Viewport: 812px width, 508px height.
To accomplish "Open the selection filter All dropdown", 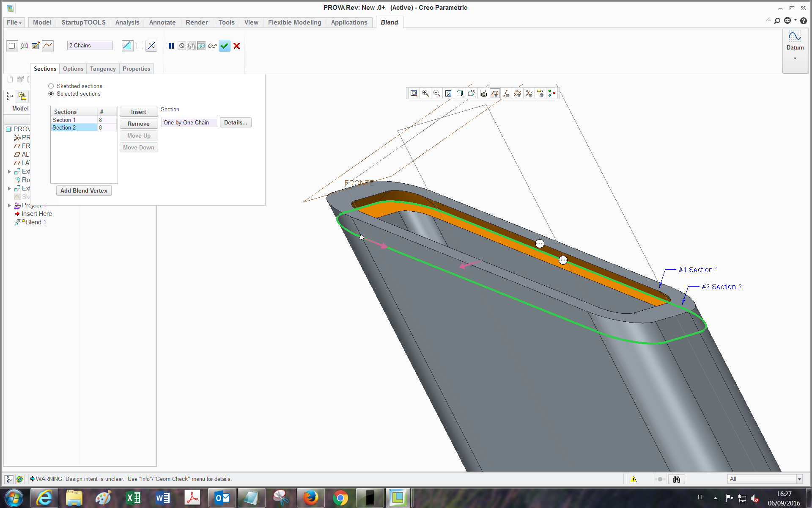I will (x=765, y=479).
